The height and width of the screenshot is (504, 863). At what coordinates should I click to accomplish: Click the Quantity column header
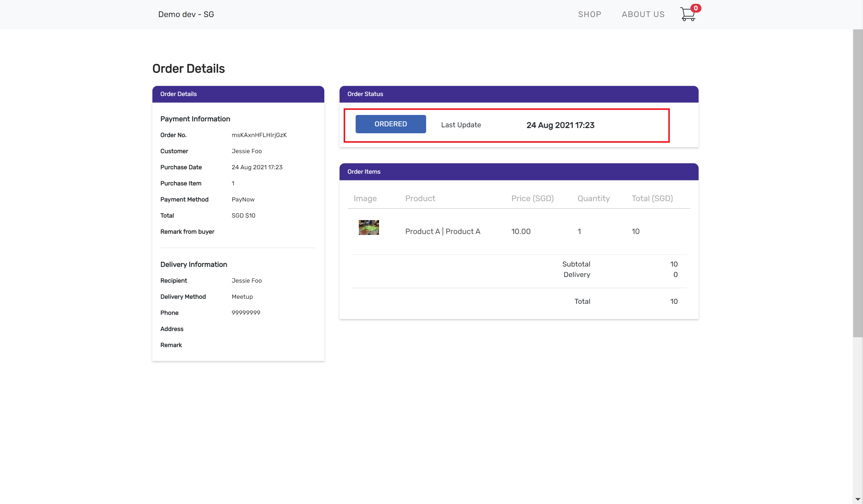[593, 198]
